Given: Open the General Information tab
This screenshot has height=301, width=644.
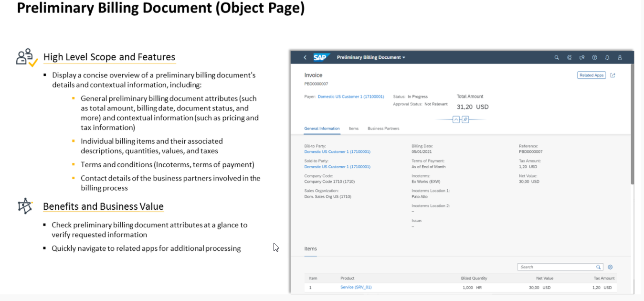Looking at the screenshot, I should click(322, 129).
